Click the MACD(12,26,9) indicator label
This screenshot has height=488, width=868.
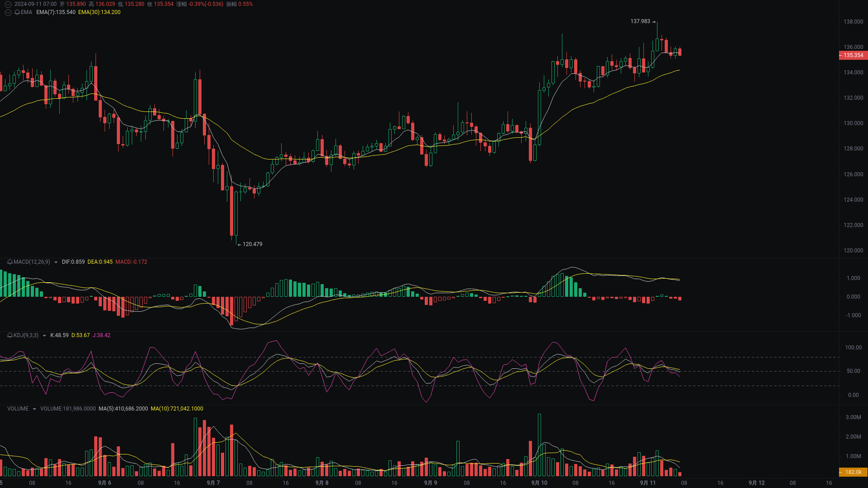[31, 262]
